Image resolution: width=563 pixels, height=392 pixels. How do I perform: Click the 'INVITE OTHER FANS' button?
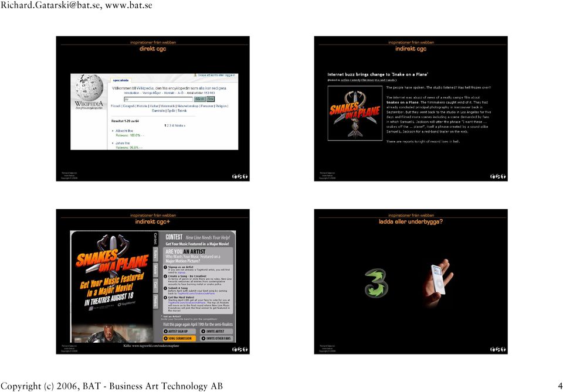pyautogui.click(x=216, y=338)
